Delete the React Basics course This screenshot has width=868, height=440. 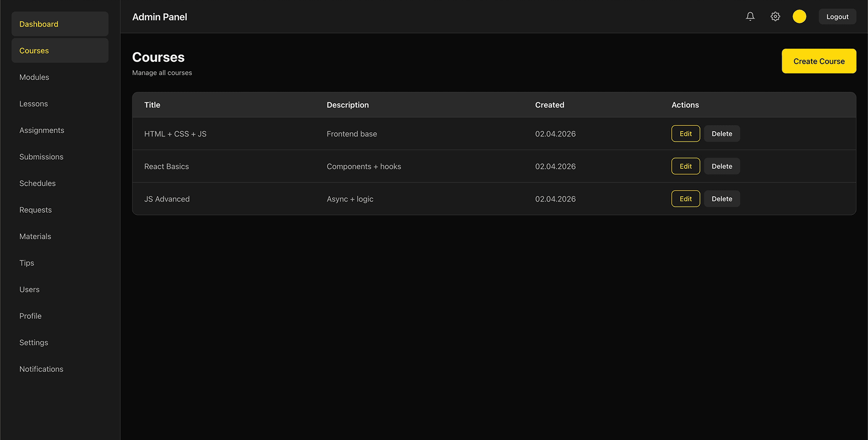pos(722,166)
